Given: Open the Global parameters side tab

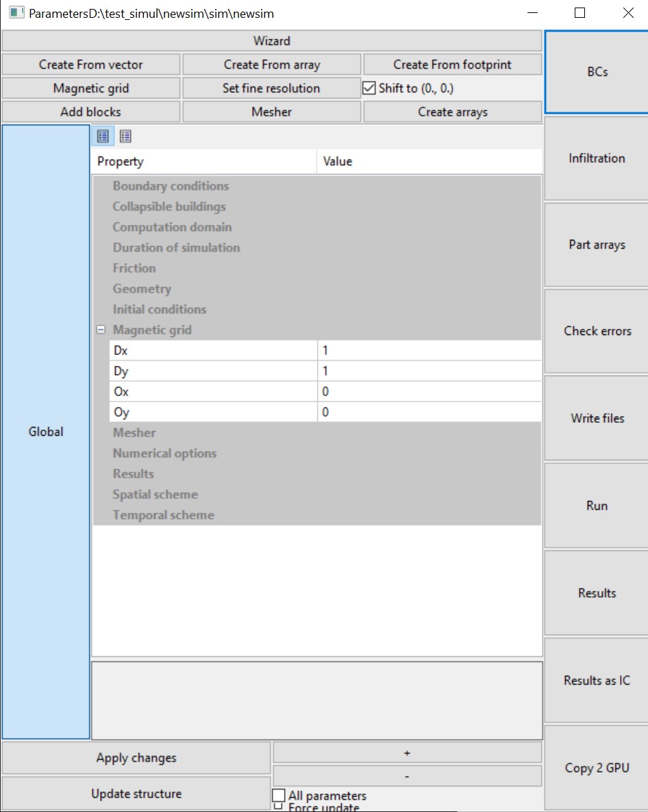Looking at the screenshot, I should 46,432.
